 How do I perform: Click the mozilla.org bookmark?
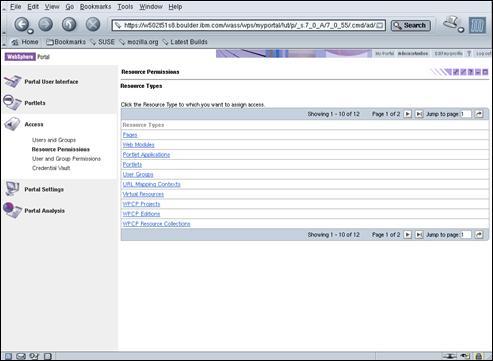point(139,42)
